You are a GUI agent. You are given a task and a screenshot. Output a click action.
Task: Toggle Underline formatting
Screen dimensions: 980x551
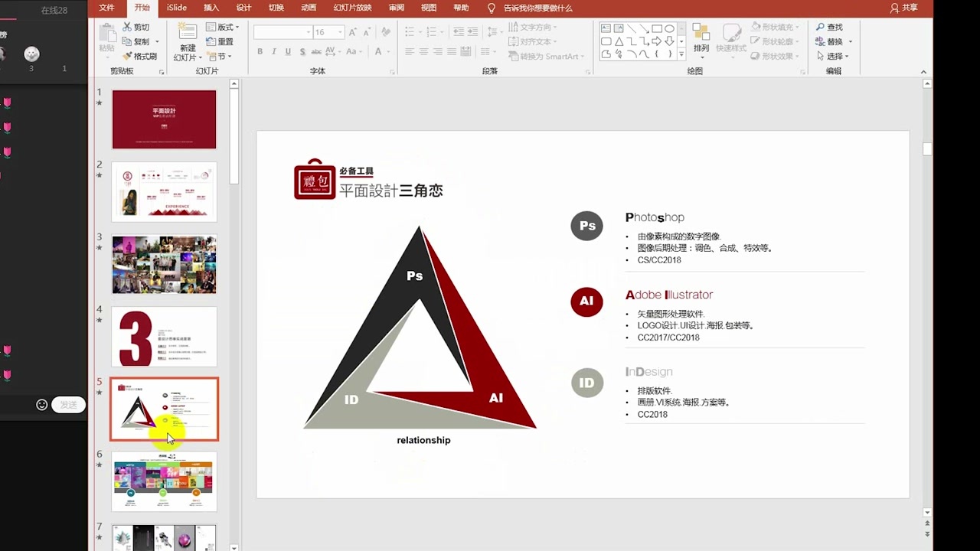(x=288, y=52)
